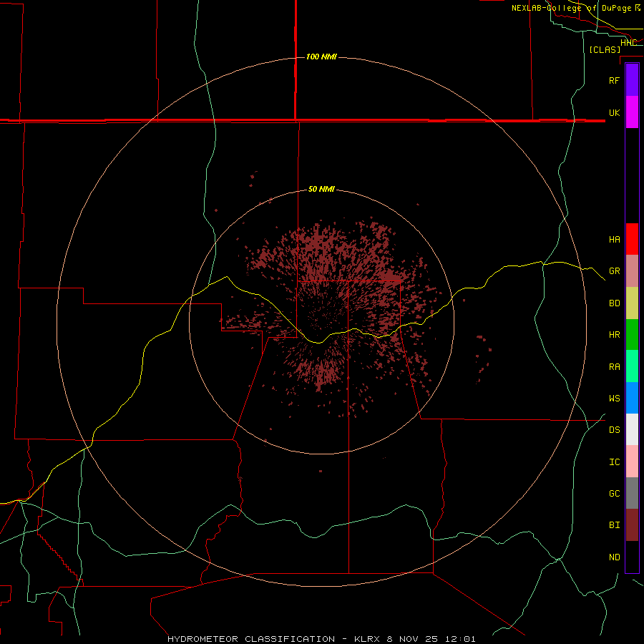Click the BI legend label

click(614, 525)
